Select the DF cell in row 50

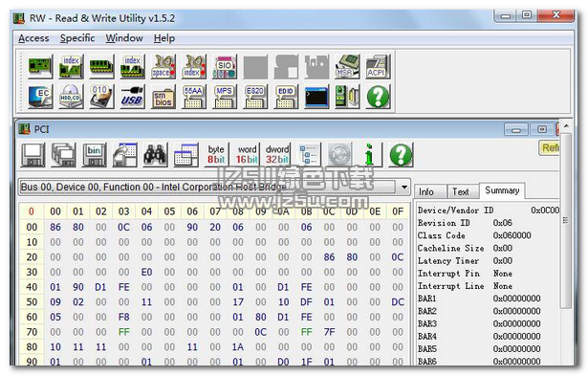(306, 302)
